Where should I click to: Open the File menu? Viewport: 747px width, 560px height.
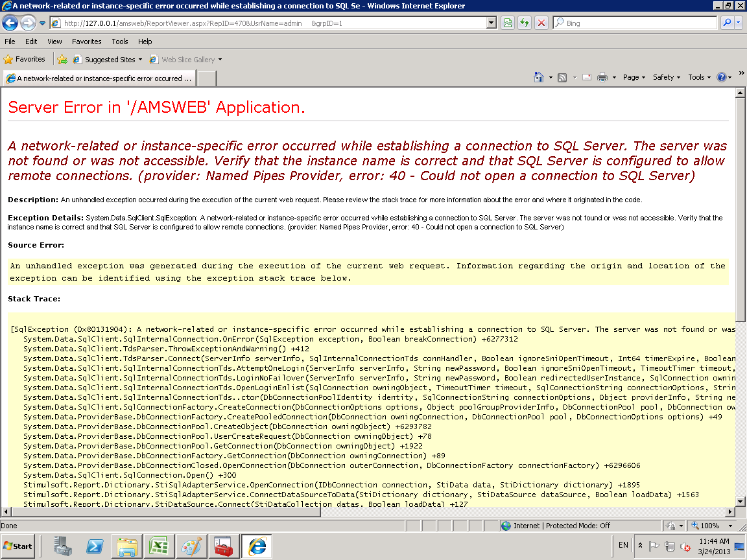click(x=10, y=41)
